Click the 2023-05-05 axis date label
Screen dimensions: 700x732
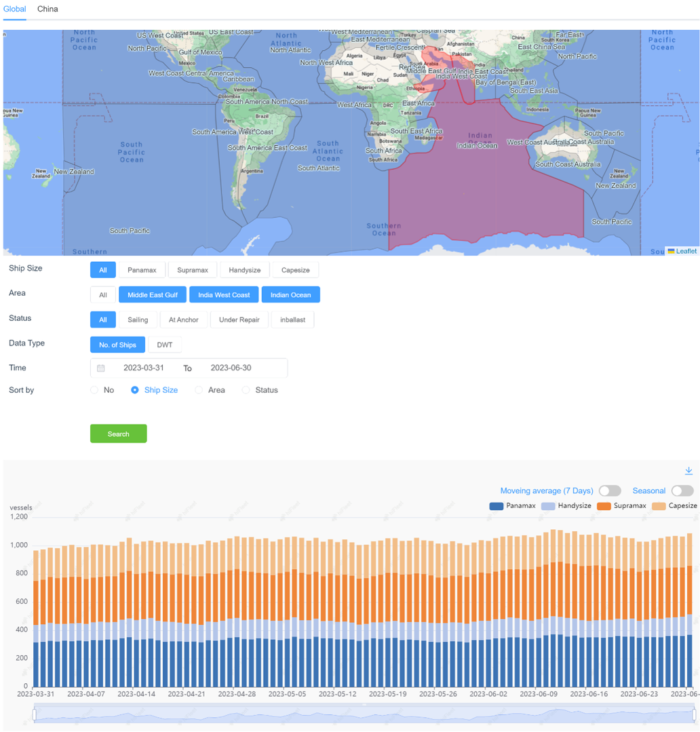tap(288, 694)
